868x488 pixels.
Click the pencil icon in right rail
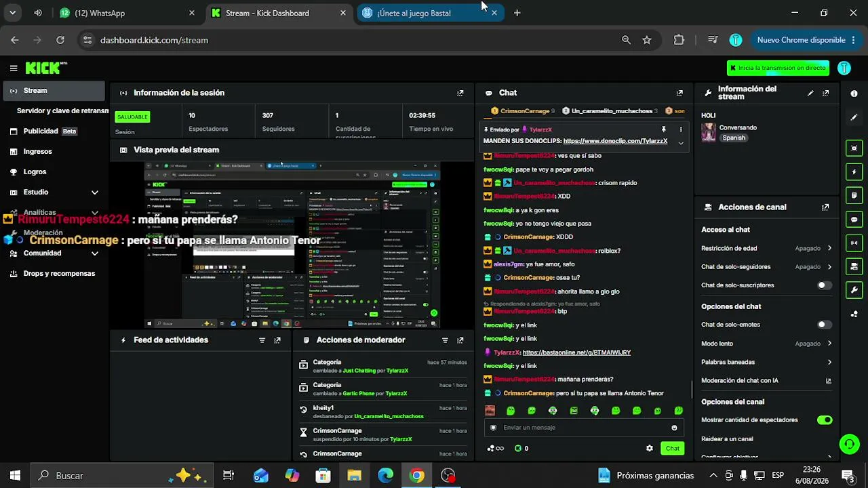(x=854, y=117)
